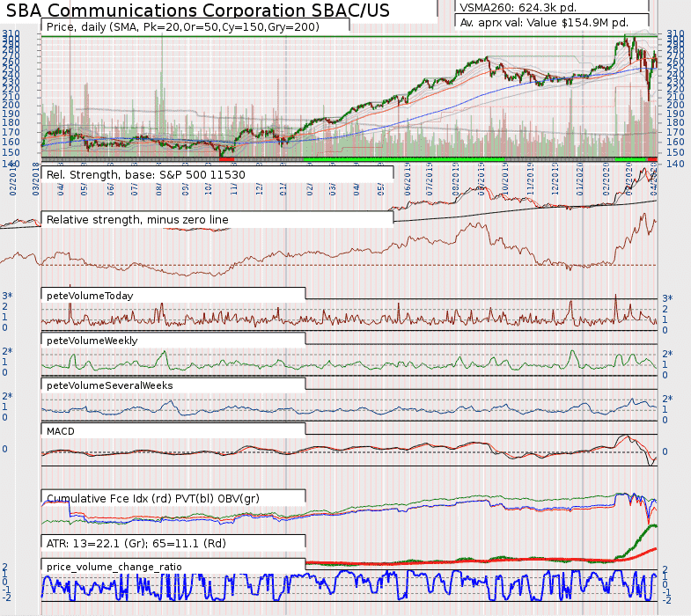The image size is (691, 616).
Task: Click the ATR: 13=22.1 (Gr); 65=11.1 (Rd) label
Action: point(136,543)
